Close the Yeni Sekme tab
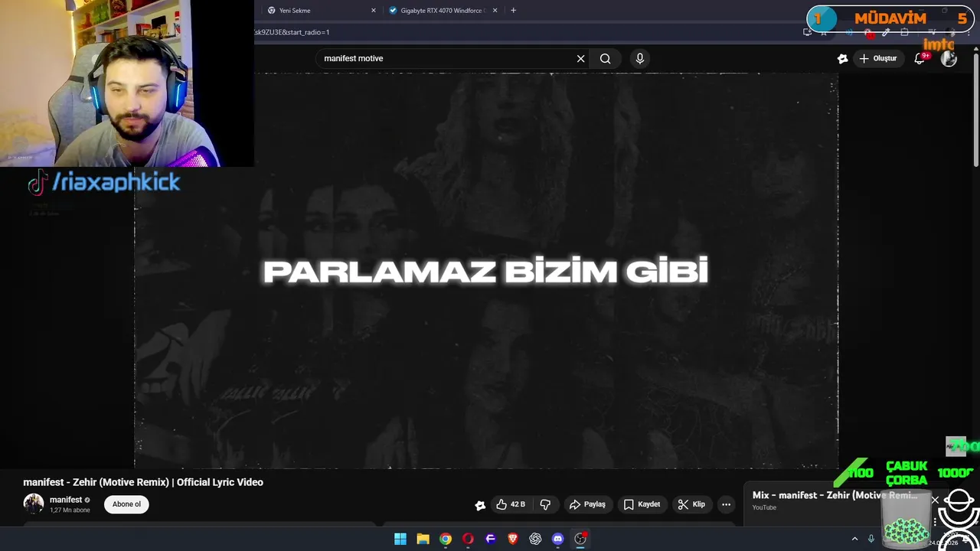The image size is (980, 551). pyautogui.click(x=374, y=11)
